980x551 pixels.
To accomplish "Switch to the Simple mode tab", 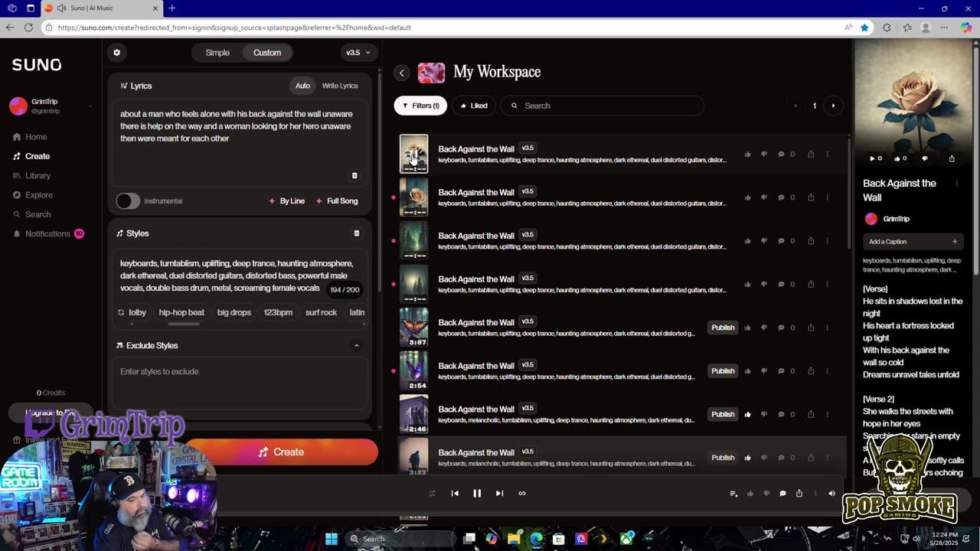I will coord(217,53).
